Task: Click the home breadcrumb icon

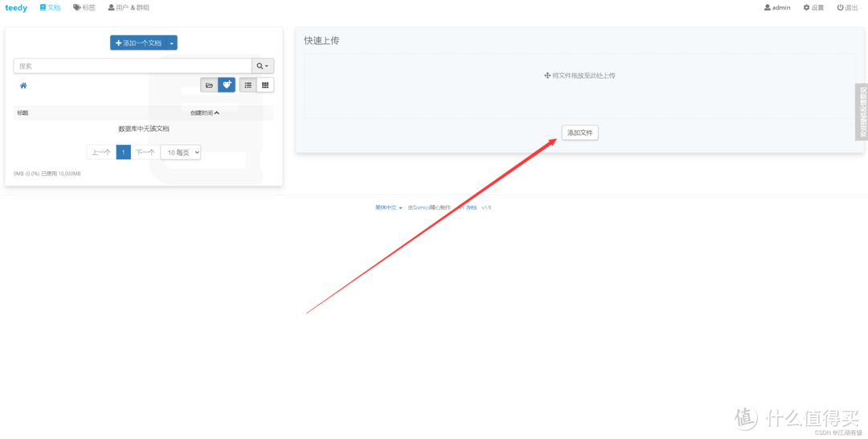Action: (23, 85)
